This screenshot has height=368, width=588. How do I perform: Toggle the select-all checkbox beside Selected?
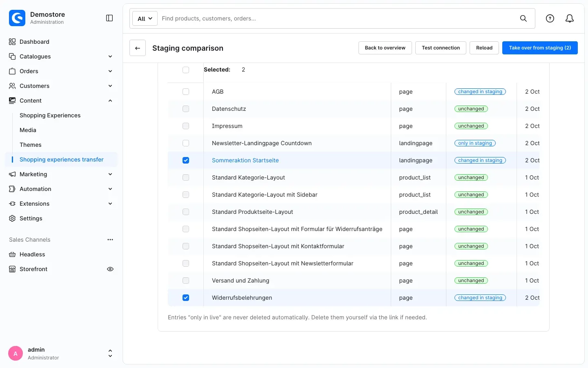click(186, 70)
